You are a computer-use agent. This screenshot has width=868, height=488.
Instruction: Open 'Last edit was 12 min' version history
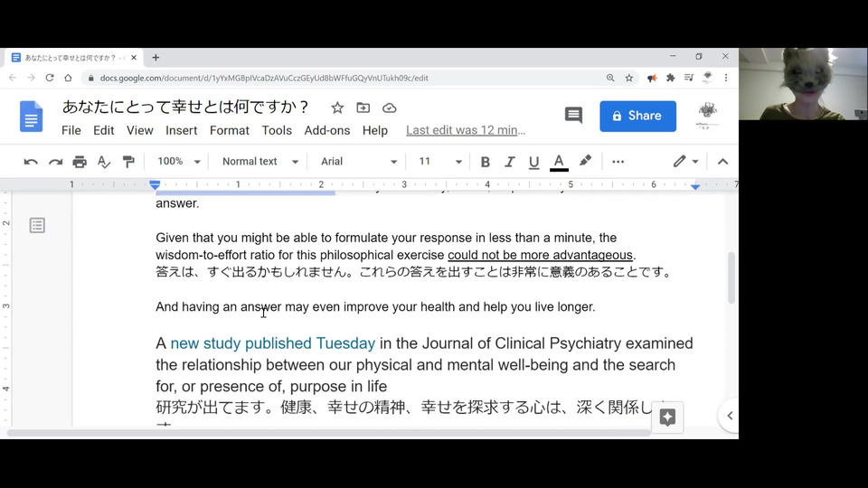coord(466,130)
